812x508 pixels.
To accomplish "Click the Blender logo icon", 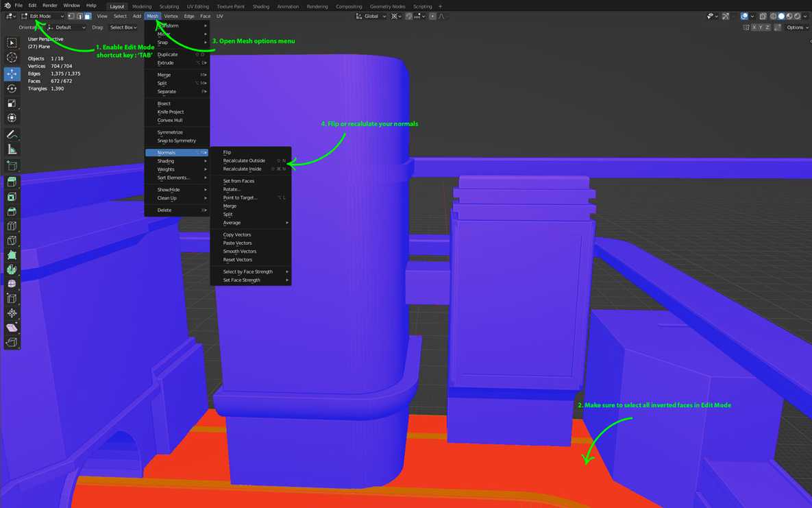I will tap(7, 5).
